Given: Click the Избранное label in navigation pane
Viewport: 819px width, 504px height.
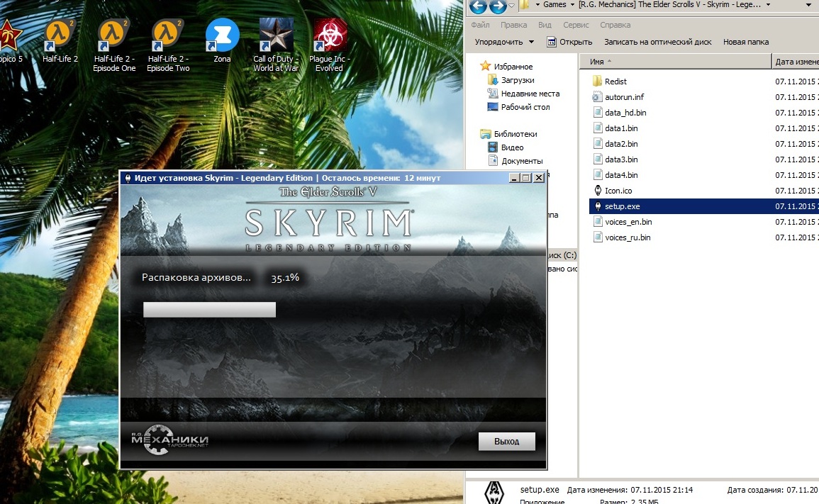Looking at the screenshot, I should pos(513,67).
